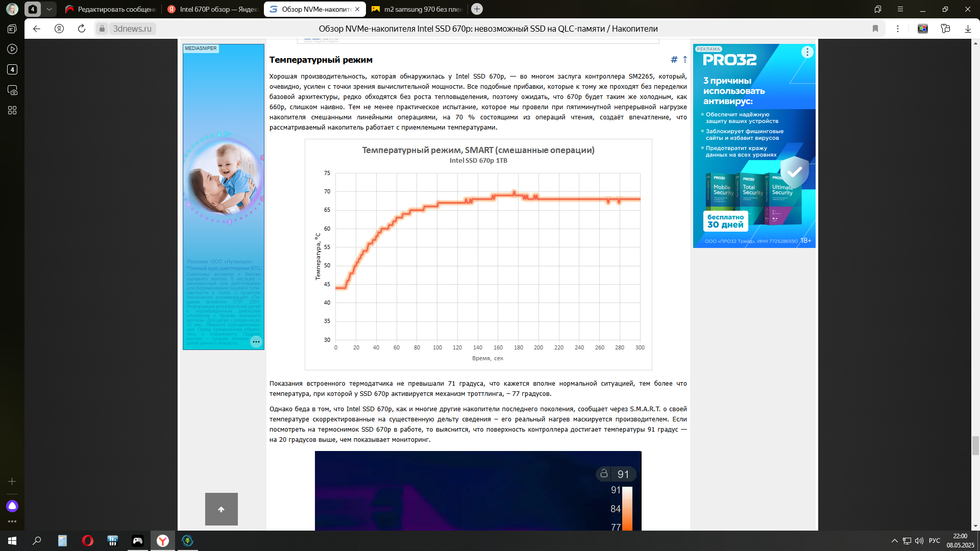Open the screenshot tool icon in sidebar
Image resolution: width=980 pixels, height=551 pixels.
[x=12, y=90]
